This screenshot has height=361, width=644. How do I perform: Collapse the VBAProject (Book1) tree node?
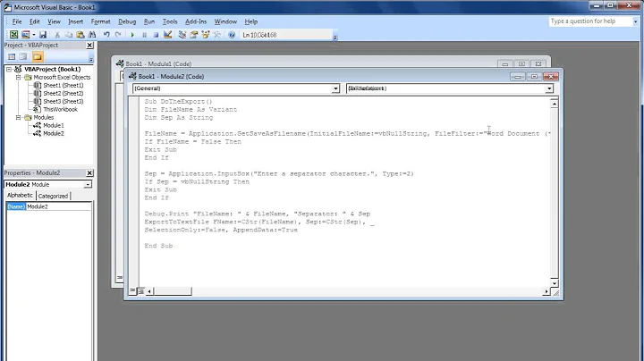point(9,70)
